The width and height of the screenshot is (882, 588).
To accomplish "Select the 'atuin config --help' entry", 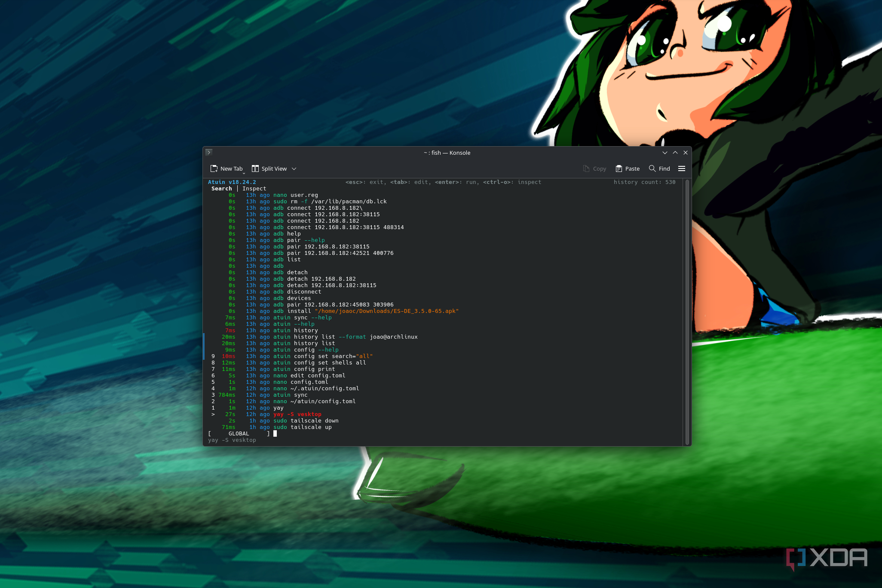I will tap(306, 350).
